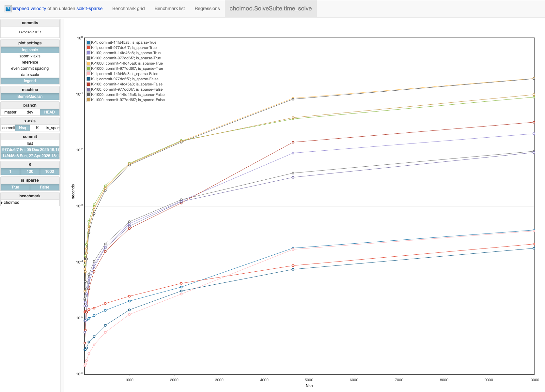This screenshot has width=545, height=392.
Task: Select commit 977dd6f7 from Dec 2025
Action: (x=30, y=150)
